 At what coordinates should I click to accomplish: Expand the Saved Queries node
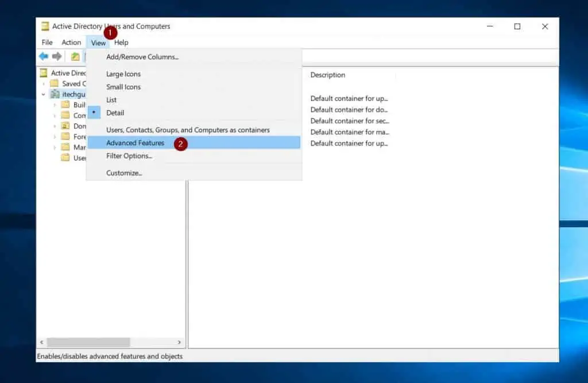coord(44,84)
